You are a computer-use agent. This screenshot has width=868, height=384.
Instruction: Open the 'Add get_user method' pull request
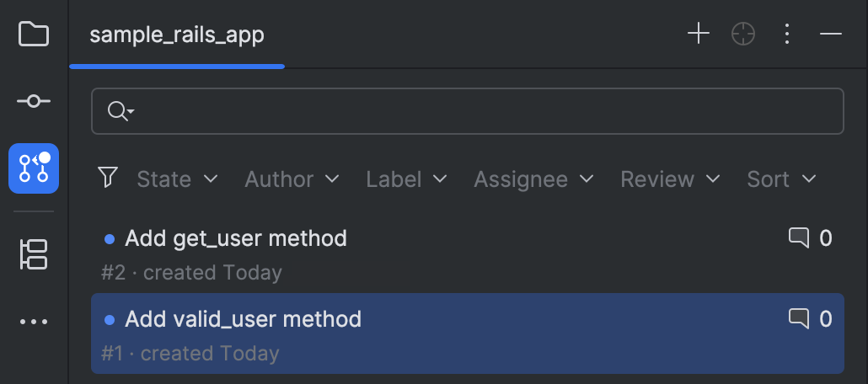point(236,239)
